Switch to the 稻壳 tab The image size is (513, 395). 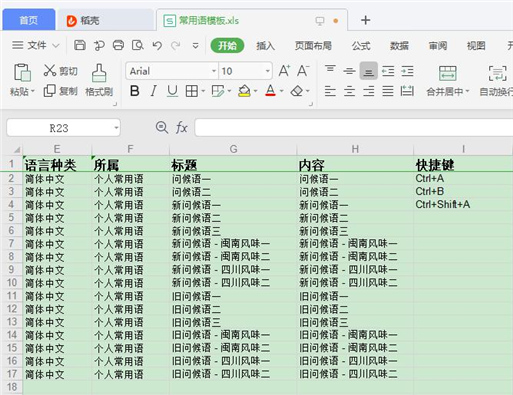click(105, 20)
